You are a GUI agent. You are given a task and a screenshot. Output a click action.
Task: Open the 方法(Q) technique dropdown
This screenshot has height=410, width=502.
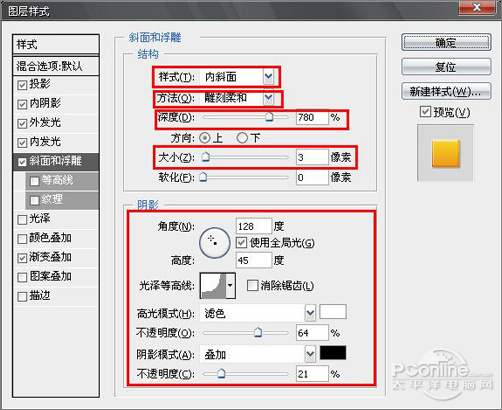pos(268,98)
